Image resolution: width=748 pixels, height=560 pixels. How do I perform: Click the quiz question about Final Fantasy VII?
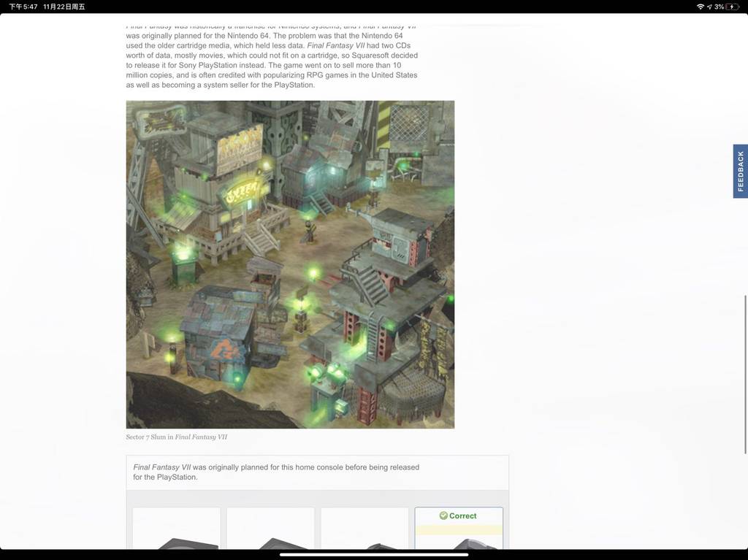[x=276, y=472]
